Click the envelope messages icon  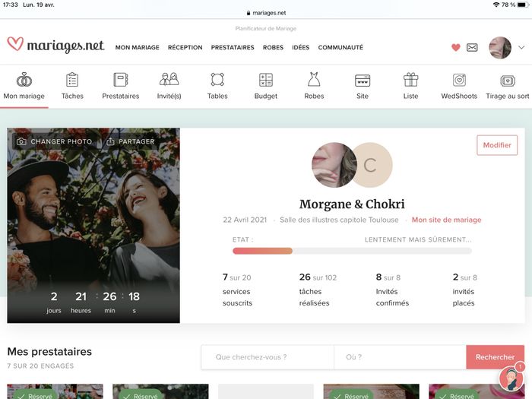[472, 47]
